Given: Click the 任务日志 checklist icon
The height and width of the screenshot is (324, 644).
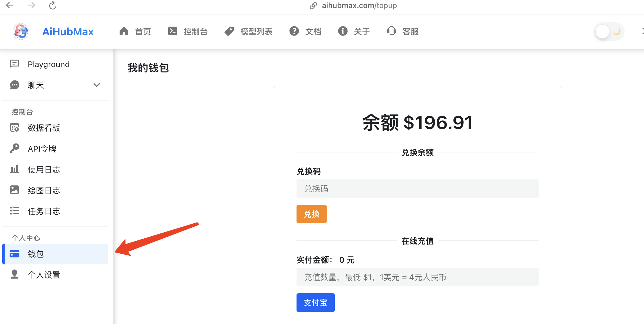Looking at the screenshot, I should point(14,211).
